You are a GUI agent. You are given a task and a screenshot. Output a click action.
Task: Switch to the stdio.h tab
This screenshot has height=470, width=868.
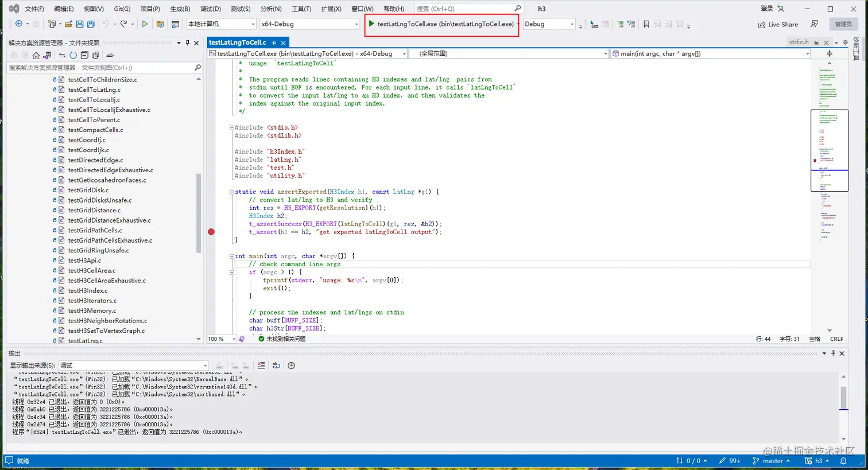pyautogui.click(x=799, y=42)
